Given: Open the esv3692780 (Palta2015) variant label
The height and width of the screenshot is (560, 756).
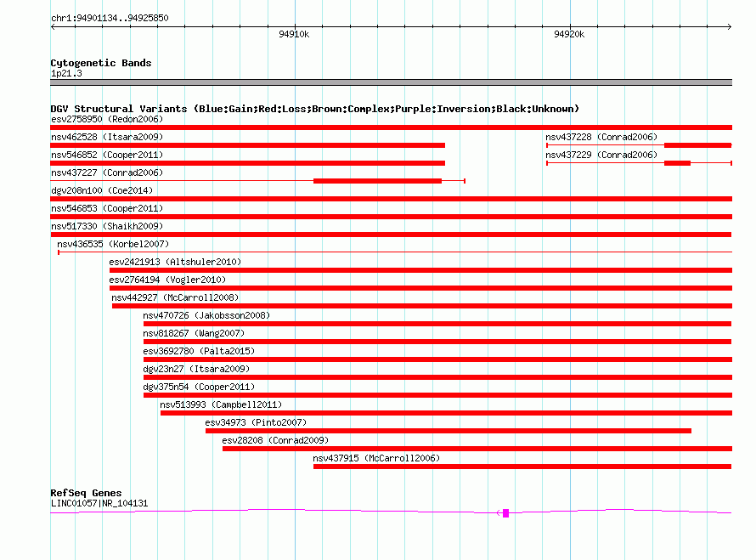Looking at the screenshot, I should [199, 351].
